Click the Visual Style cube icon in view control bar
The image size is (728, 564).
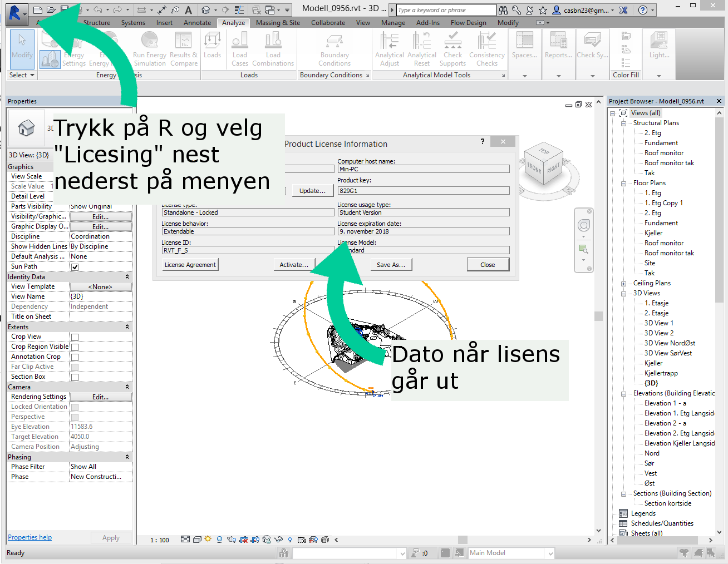click(x=197, y=540)
